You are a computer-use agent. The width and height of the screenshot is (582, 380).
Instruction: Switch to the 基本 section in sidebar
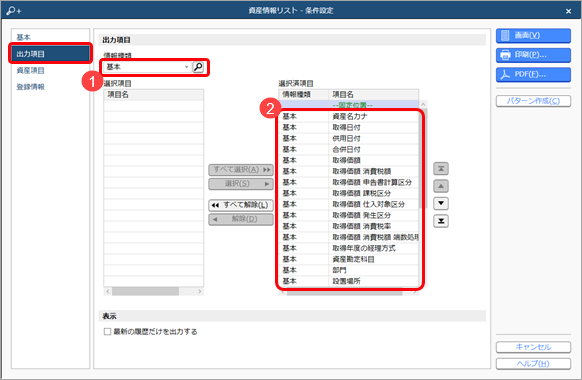[23, 37]
